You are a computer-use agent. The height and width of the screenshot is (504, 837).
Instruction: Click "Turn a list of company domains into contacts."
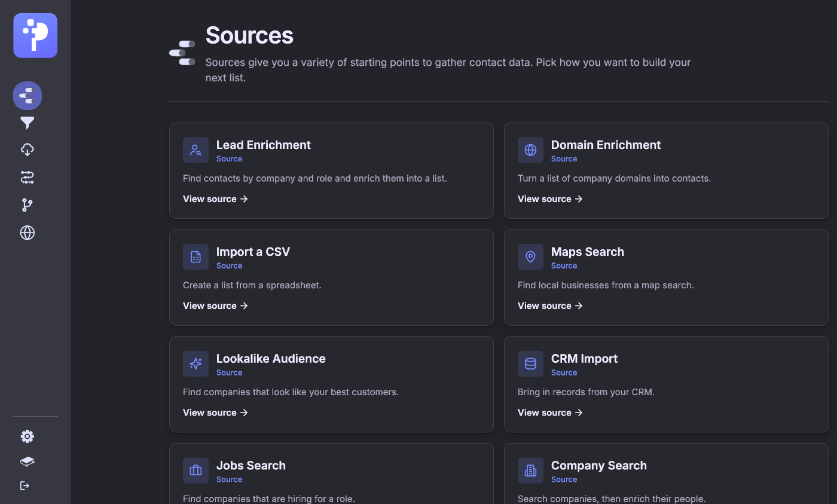coord(614,178)
